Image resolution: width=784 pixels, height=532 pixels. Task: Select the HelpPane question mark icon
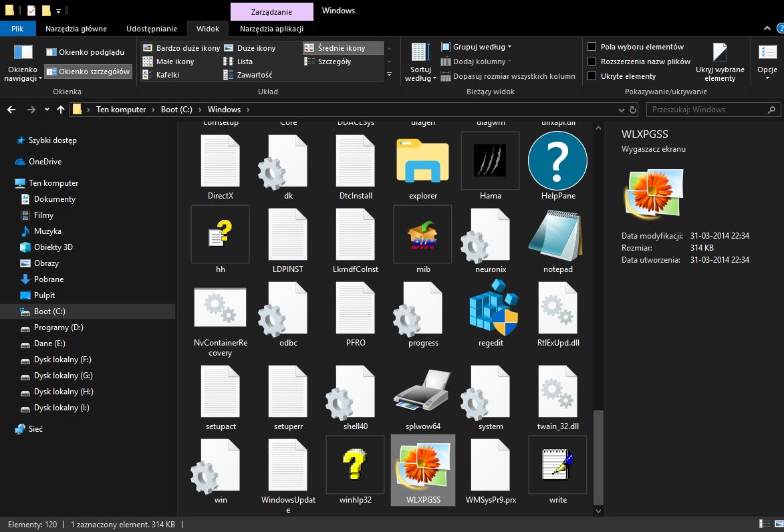tap(557, 162)
